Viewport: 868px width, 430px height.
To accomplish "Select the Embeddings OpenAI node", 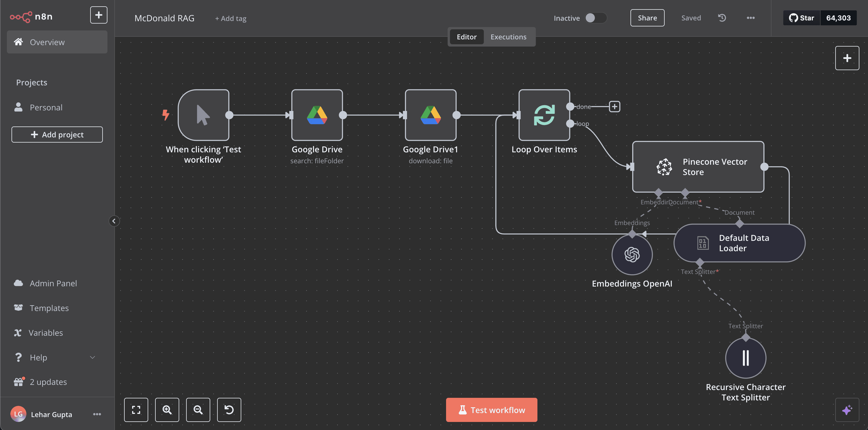I will tap(632, 255).
